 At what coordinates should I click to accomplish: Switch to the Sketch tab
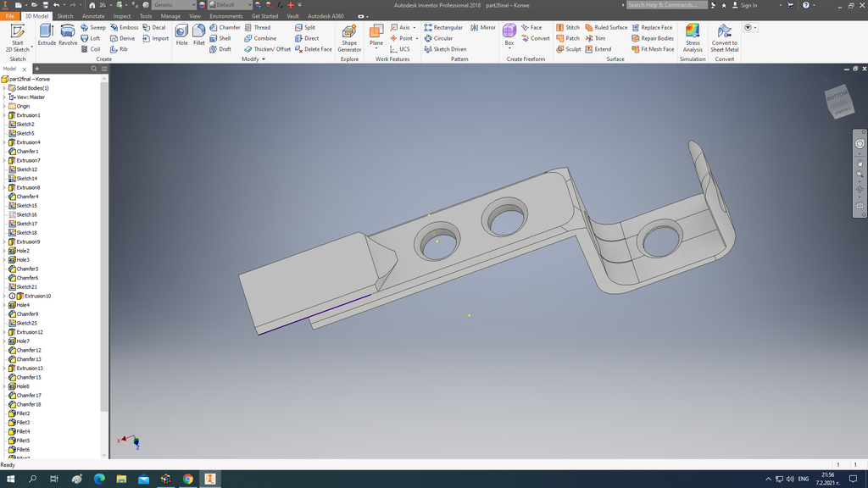pos(64,16)
